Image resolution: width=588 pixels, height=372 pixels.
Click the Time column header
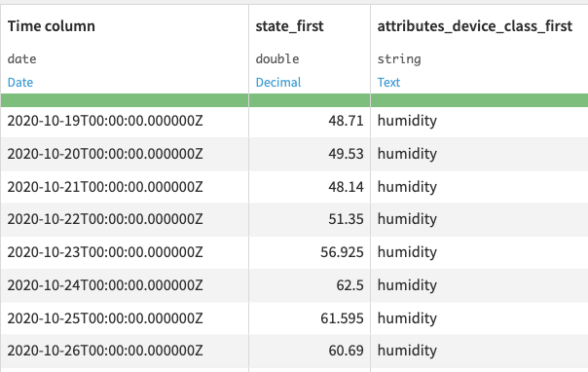click(51, 26)
